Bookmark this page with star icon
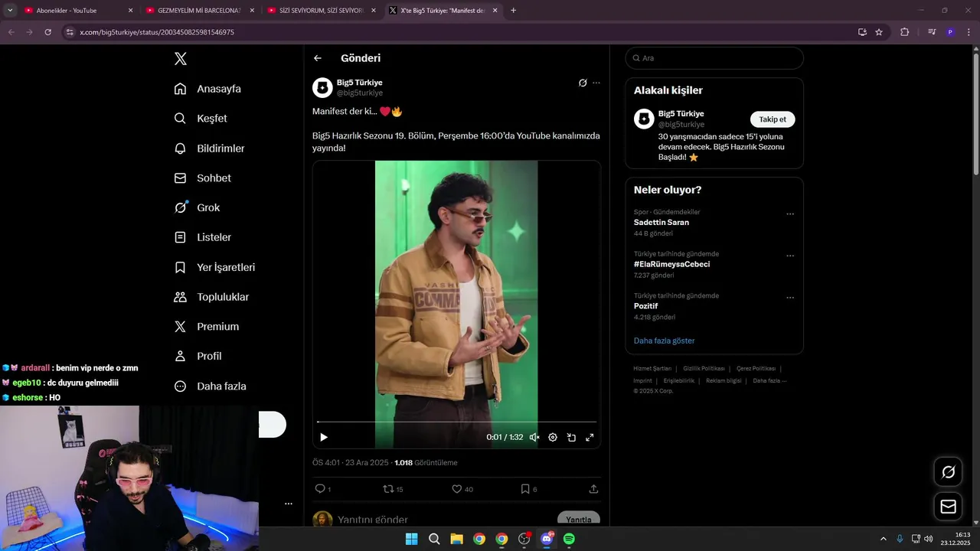This screenshot has height=551, width=980. click(x=879, y=32)
